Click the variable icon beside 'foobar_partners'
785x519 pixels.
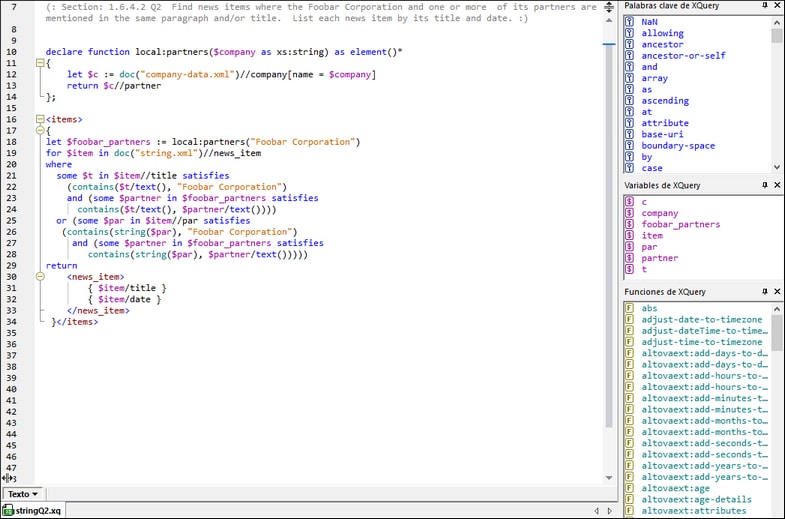[x=629, y=225]
